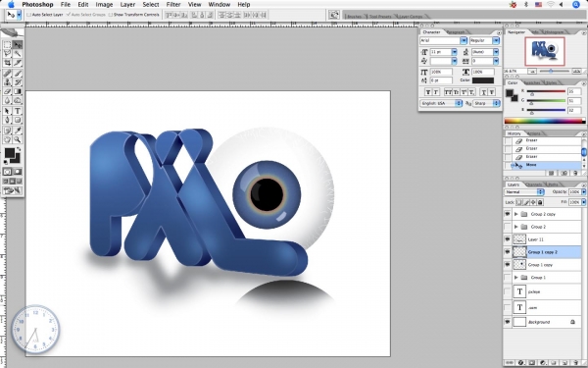
Task: Select the Crop tool
Action: coord(7,63)
